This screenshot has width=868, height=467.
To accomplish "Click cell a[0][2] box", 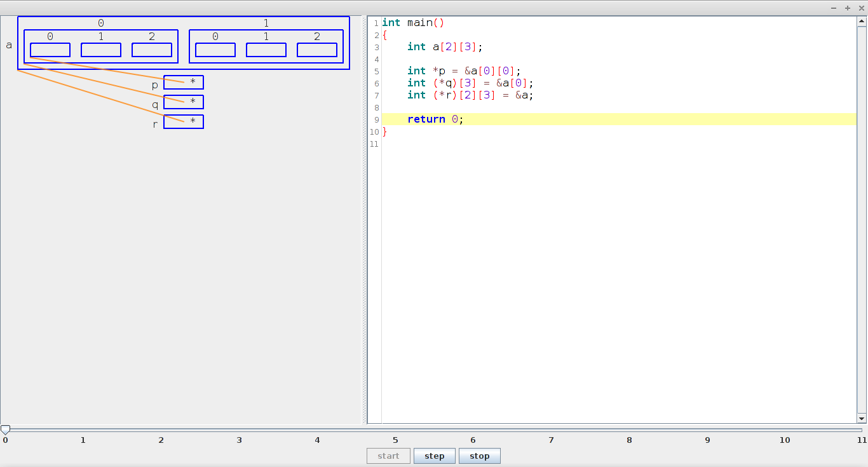I will tap(152, 50).
